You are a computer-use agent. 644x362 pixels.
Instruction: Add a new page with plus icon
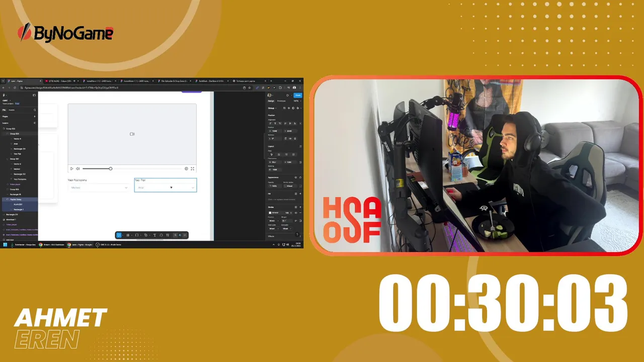click(x=35, y=116)
